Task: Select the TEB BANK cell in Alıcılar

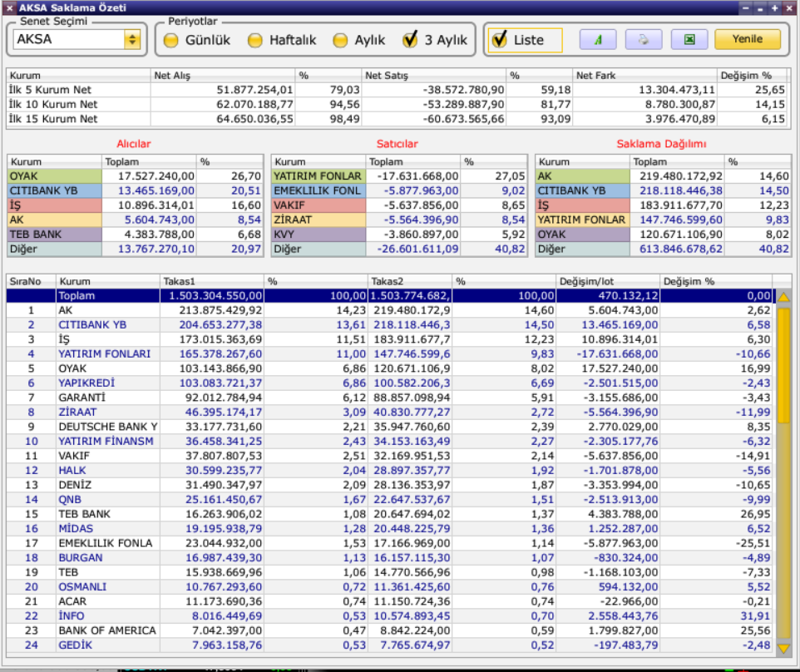Action: (x=55, y=235)
